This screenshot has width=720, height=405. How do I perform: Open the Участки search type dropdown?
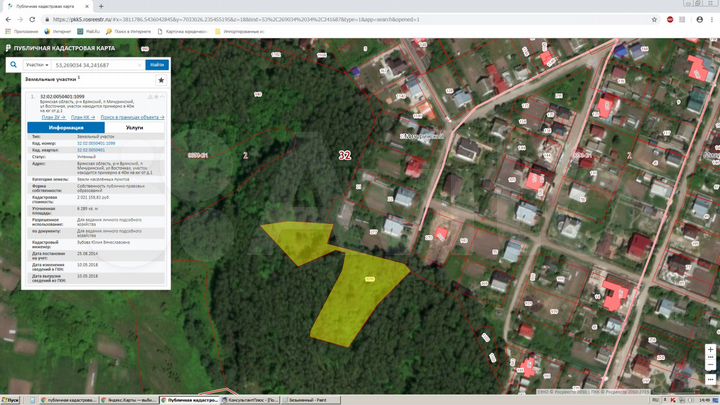point(38,64)
